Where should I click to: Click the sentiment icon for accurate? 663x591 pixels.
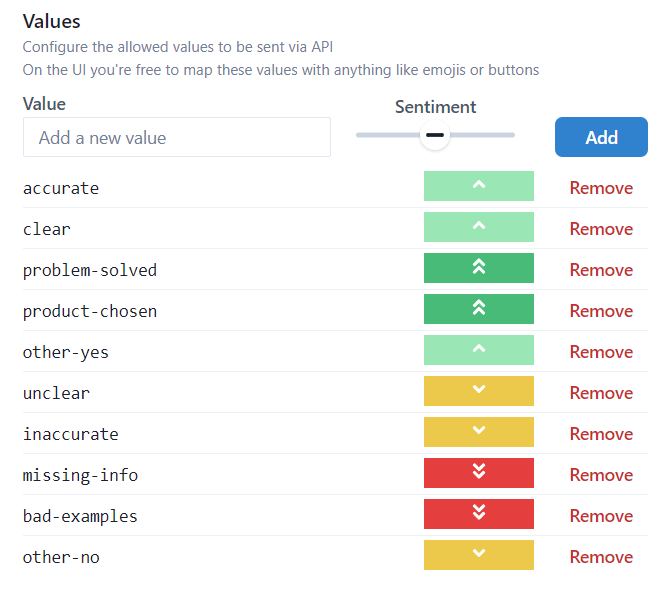478,187
